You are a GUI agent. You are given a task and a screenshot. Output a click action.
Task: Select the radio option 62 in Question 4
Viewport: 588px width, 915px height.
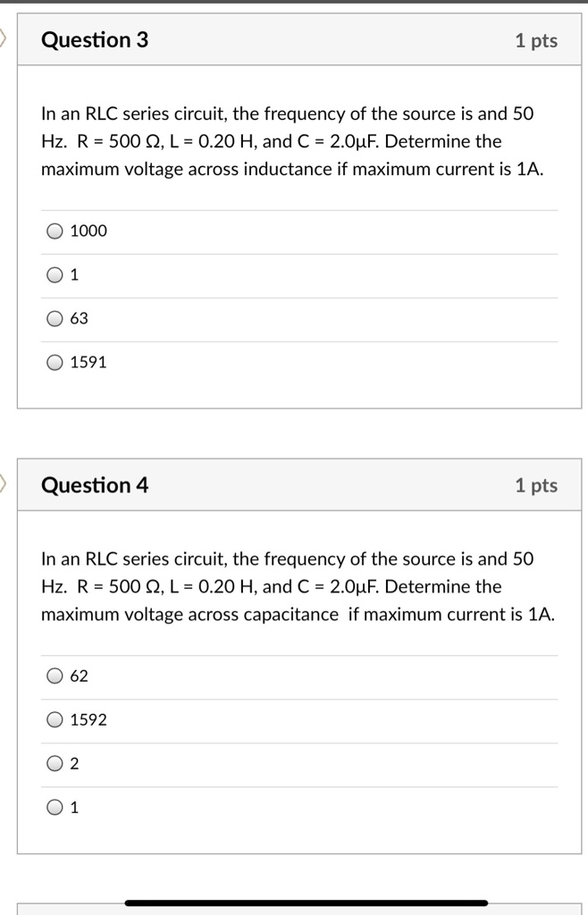(55, 676)
